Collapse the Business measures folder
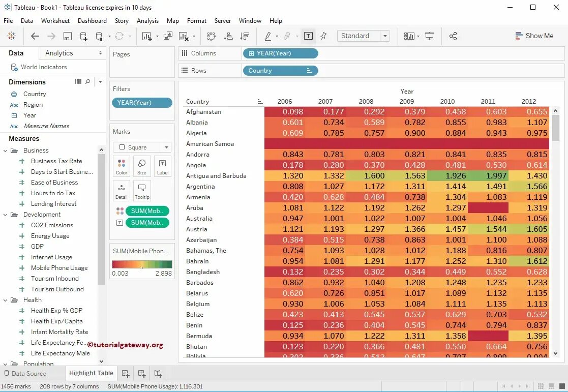The image size is (568, 392). pos(6,150)
